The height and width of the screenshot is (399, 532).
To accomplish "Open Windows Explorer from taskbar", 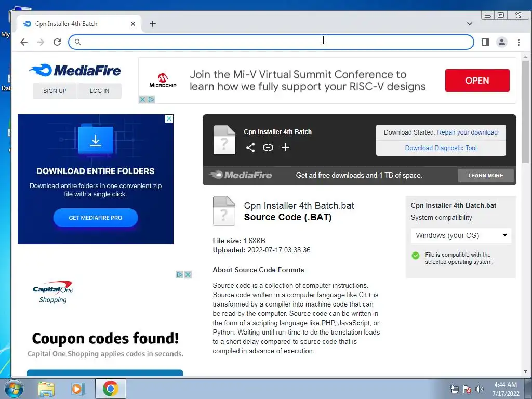I will click(x=46, y=389).
